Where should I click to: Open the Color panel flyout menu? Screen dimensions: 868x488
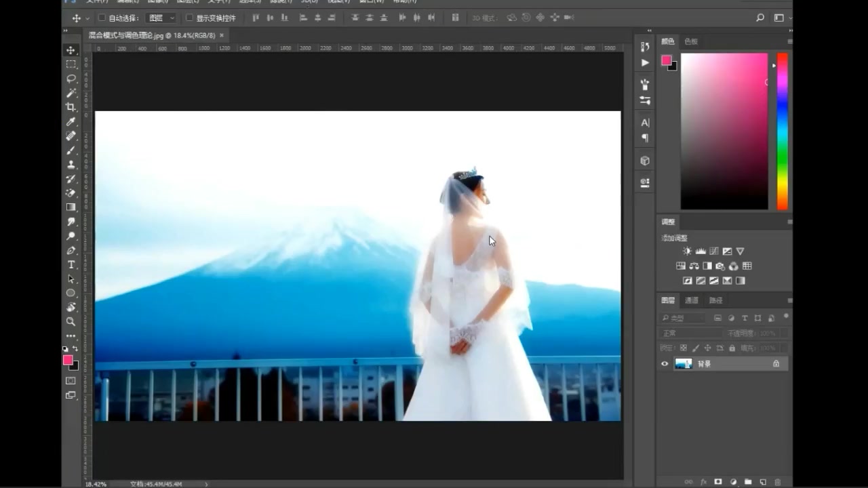tap(789, 41)
